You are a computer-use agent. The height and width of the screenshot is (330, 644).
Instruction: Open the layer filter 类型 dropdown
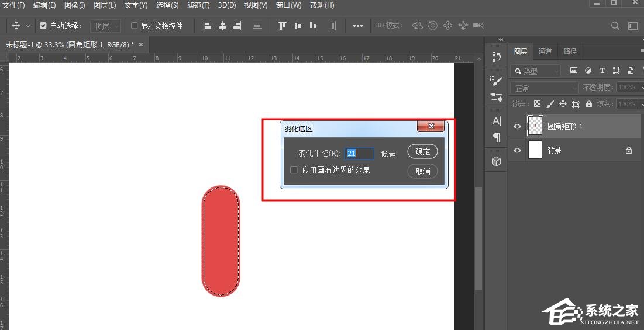click(535, 71)
